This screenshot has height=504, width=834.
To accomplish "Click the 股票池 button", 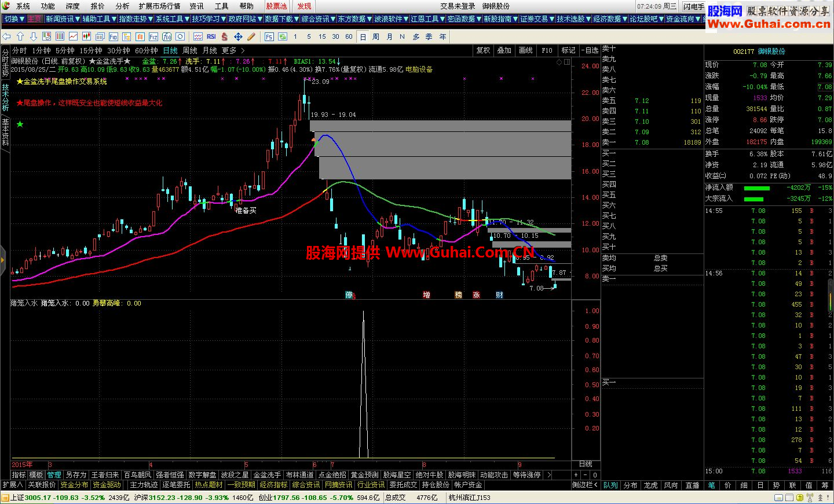I will pyautogui.click(x=276, y=6).
